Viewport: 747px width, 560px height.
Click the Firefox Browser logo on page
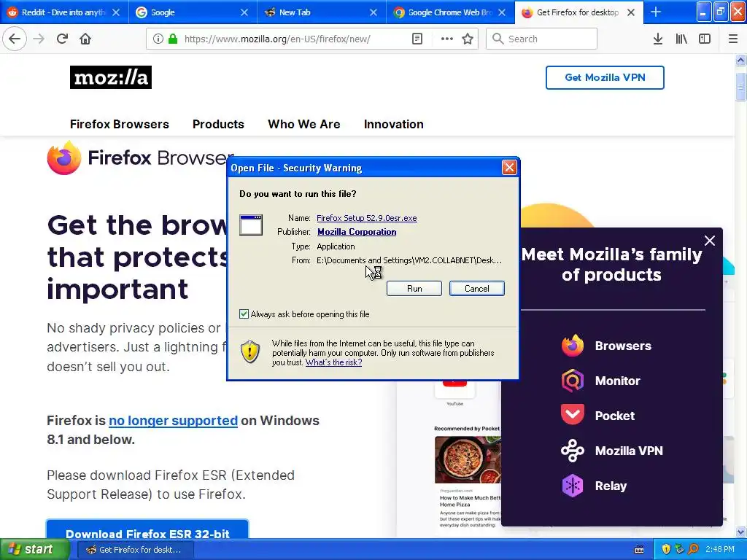click(140, 157)
